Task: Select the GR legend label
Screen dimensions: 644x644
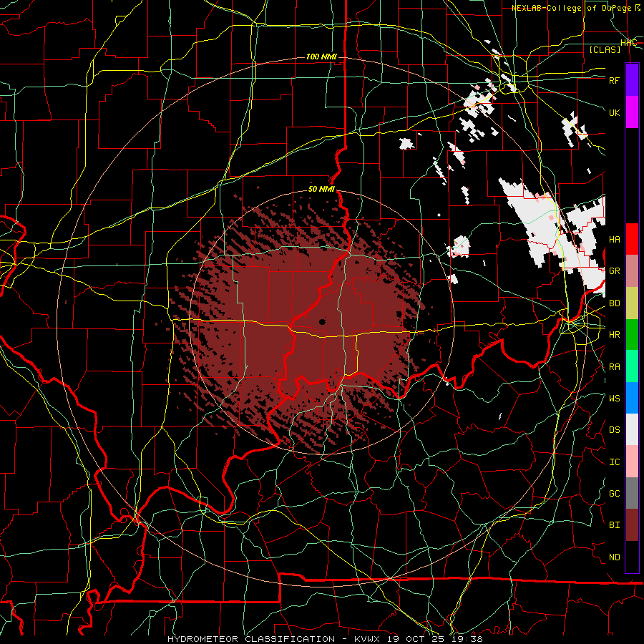Action: coord(614,271)
